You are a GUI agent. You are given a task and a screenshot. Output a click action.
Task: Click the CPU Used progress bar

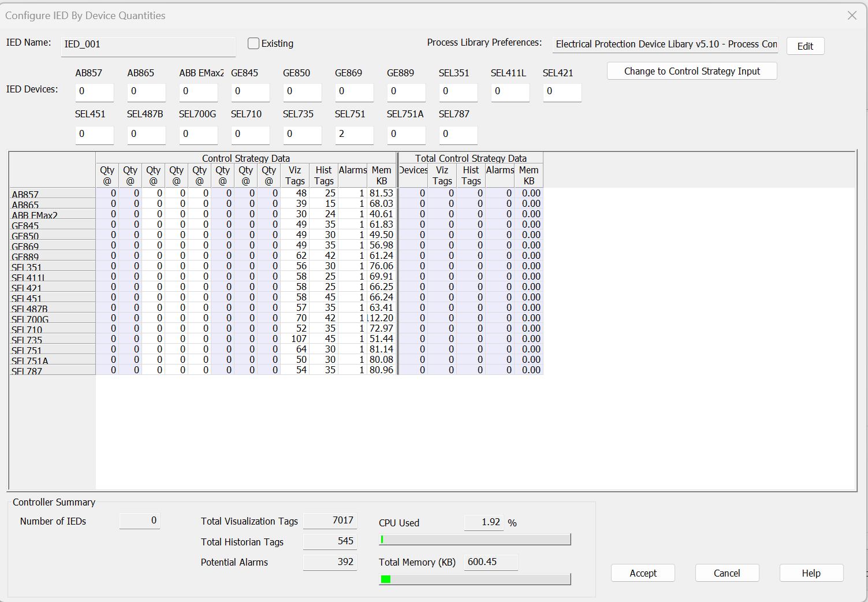click(475, 540)
